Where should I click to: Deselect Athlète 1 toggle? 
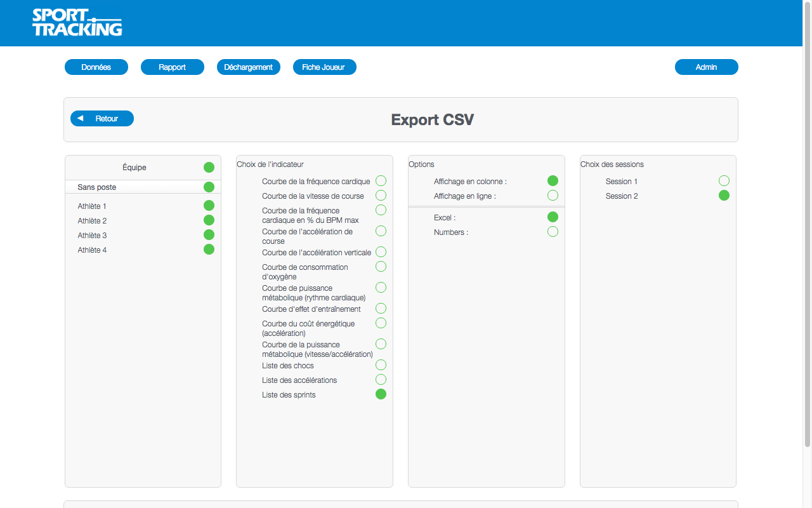[209, 206]
